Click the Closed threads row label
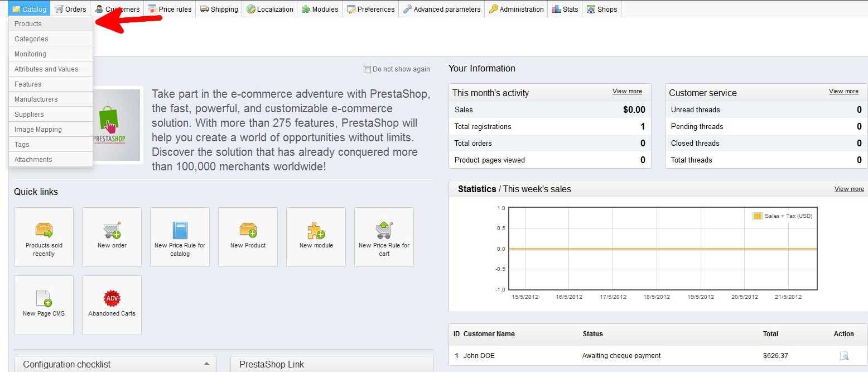 [695, 144]
